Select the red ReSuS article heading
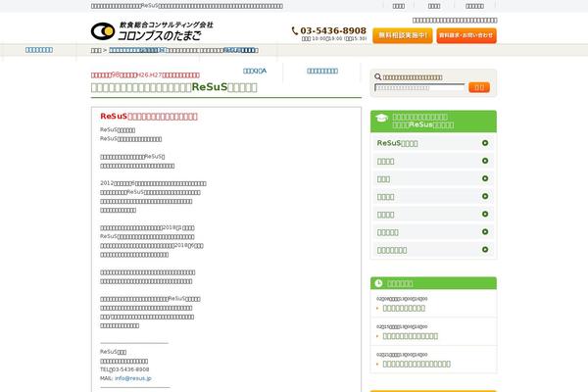This screenshot has width=588, height=392. point(149,117)
